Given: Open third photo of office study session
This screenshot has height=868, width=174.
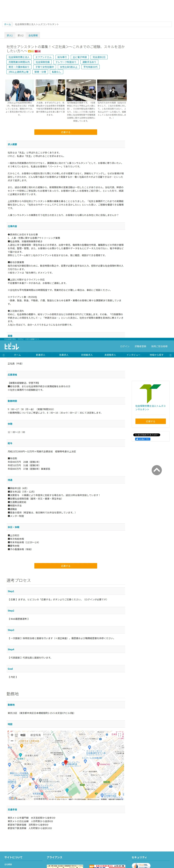Looking at the screenshot, I should tap(81, 90).
